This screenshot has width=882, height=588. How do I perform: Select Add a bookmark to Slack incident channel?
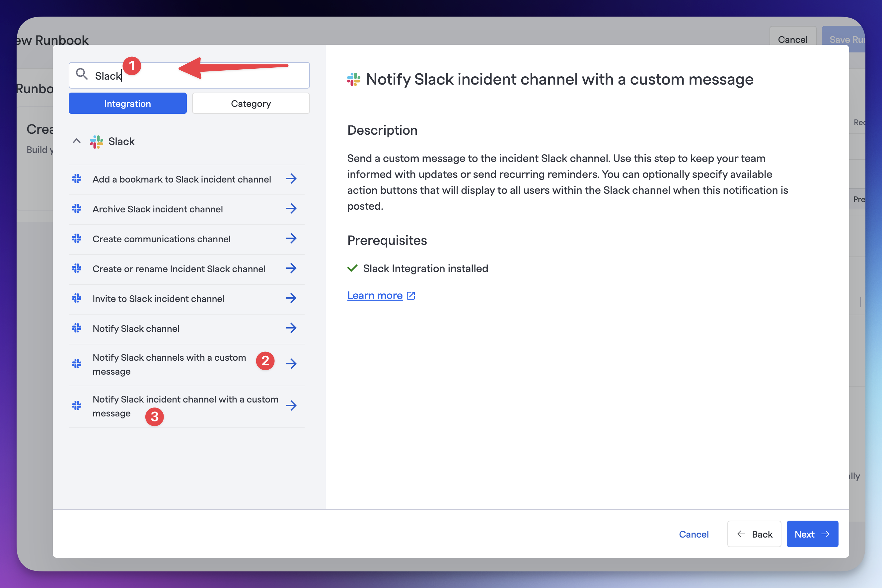pyautogui.click(x=187, y=180)
